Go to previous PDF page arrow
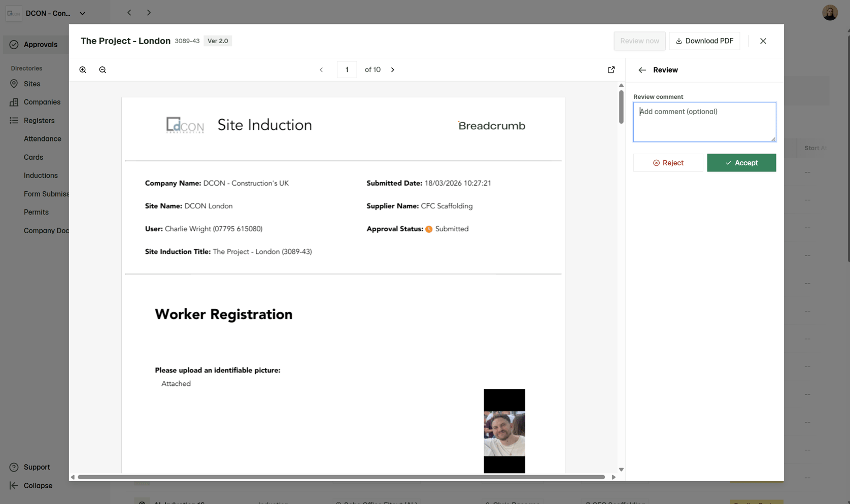This screenshot has height=504, width=850. point(321,70)
